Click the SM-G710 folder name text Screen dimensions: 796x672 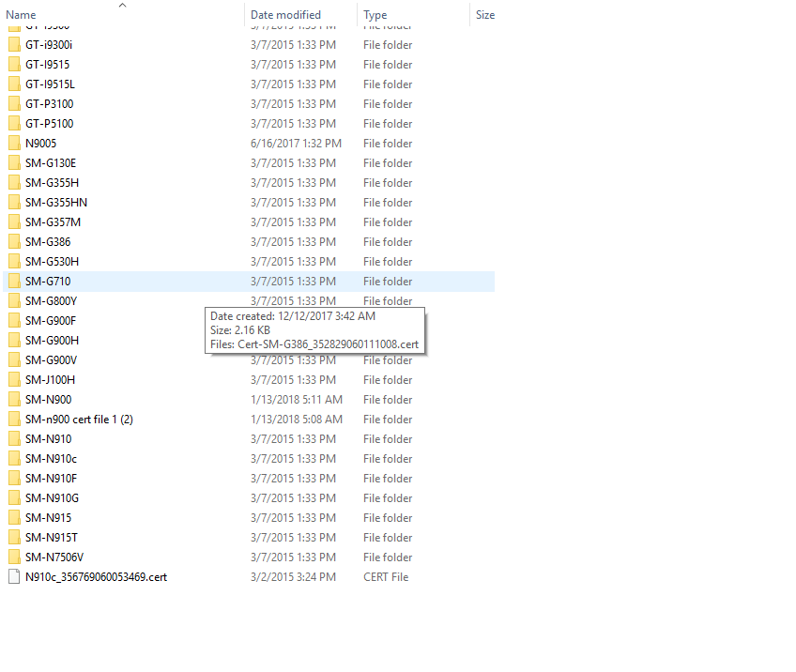point(48,282)
